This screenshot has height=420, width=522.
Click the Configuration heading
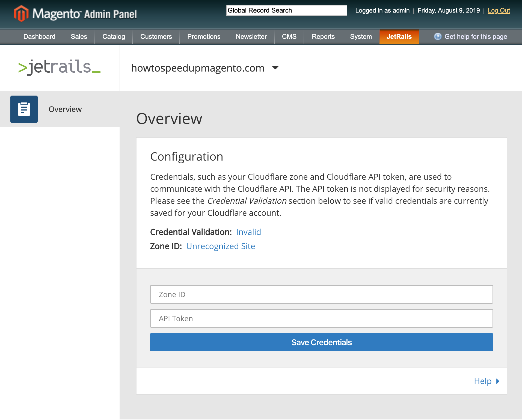[187, 157]
